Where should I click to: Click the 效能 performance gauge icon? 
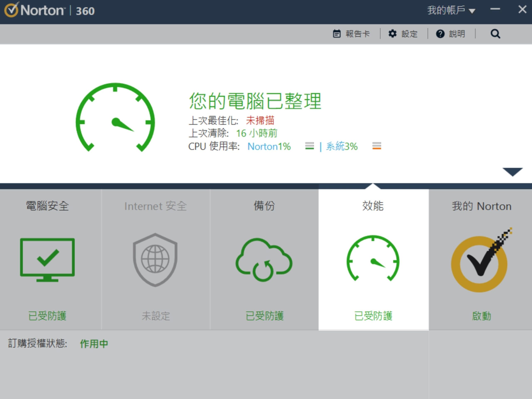coord(373,258)
